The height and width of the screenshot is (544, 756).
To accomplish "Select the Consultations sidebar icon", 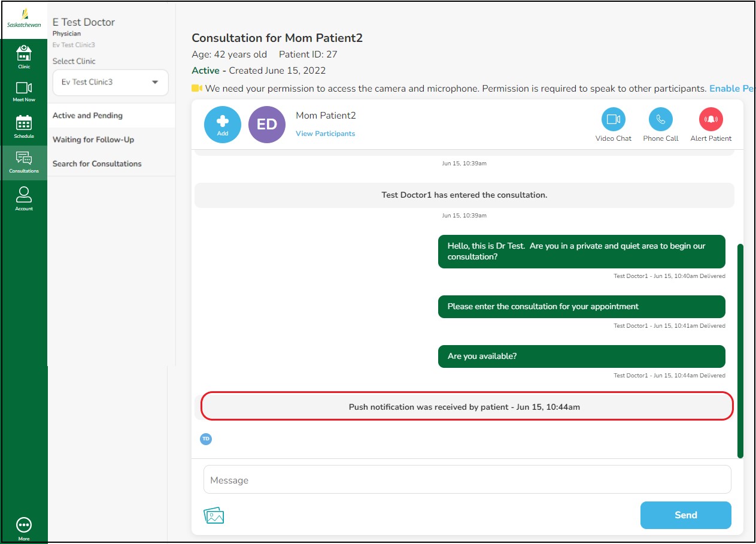I will tap(24, 161).
